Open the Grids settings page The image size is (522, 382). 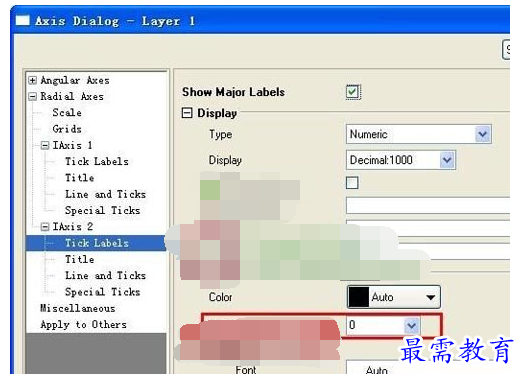[67, 129]
